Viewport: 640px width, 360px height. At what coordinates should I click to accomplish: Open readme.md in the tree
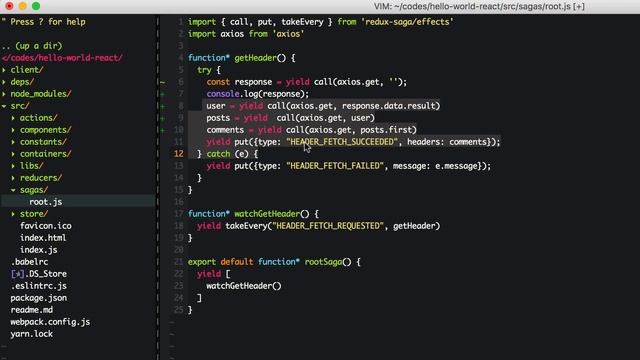click(32, 310)
